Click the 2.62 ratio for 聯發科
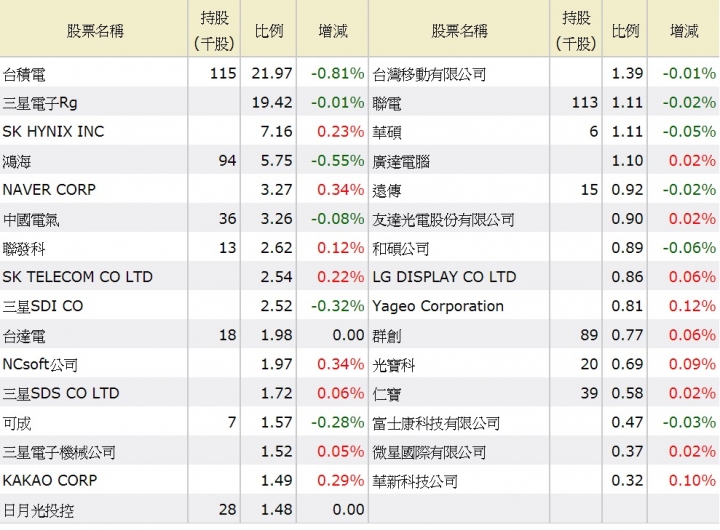 pyautogui.click(x=276, y=248)
